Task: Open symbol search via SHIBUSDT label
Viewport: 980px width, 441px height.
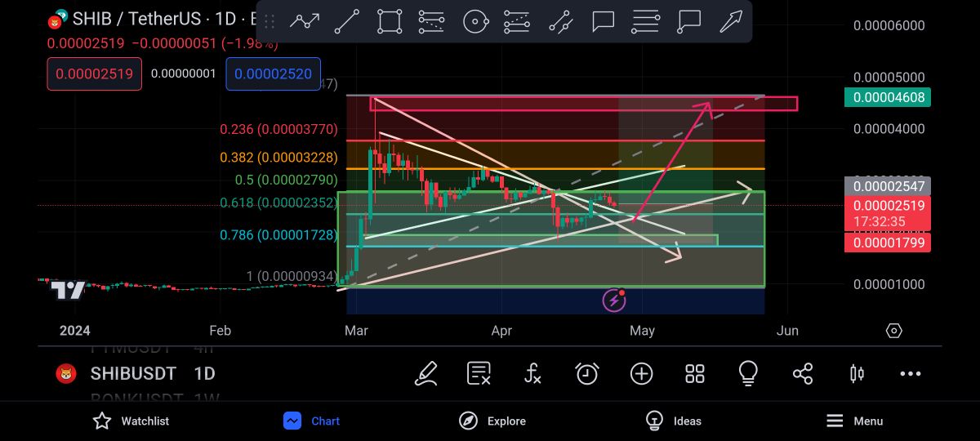Action: click(133, 374)
